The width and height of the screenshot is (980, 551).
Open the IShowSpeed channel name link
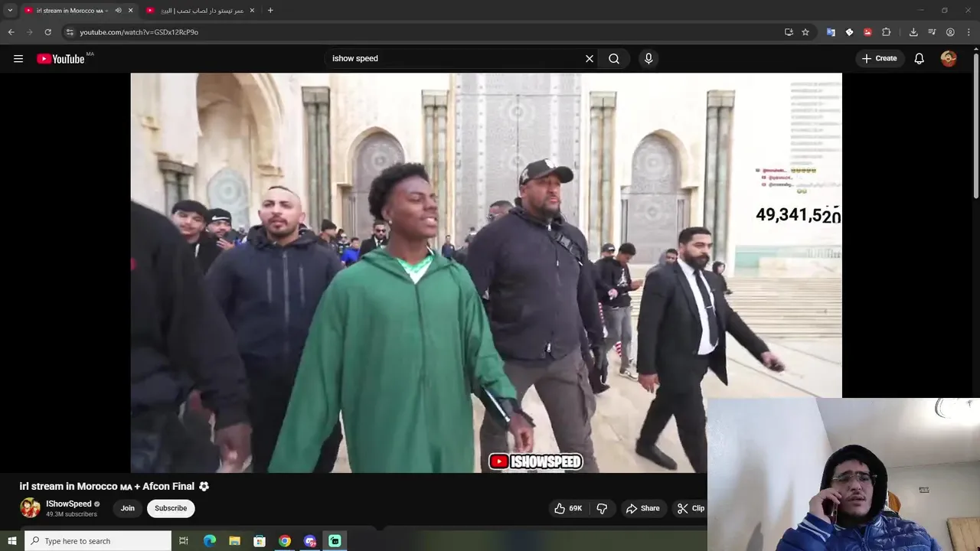(69, 504)
